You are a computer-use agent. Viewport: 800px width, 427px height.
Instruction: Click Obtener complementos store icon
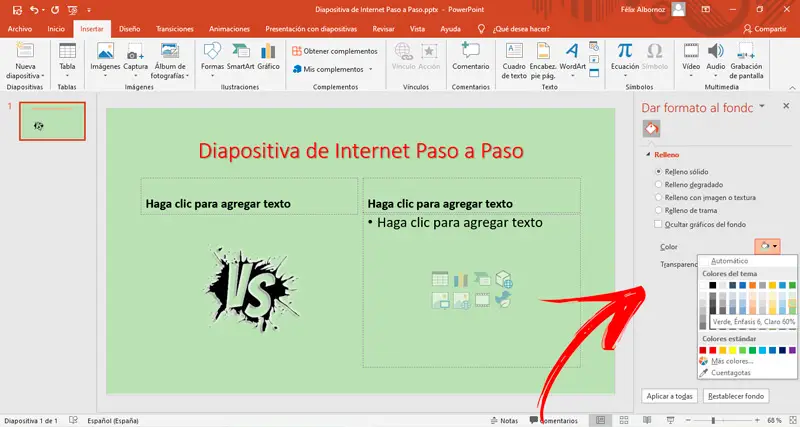click(x=296, y=51)
